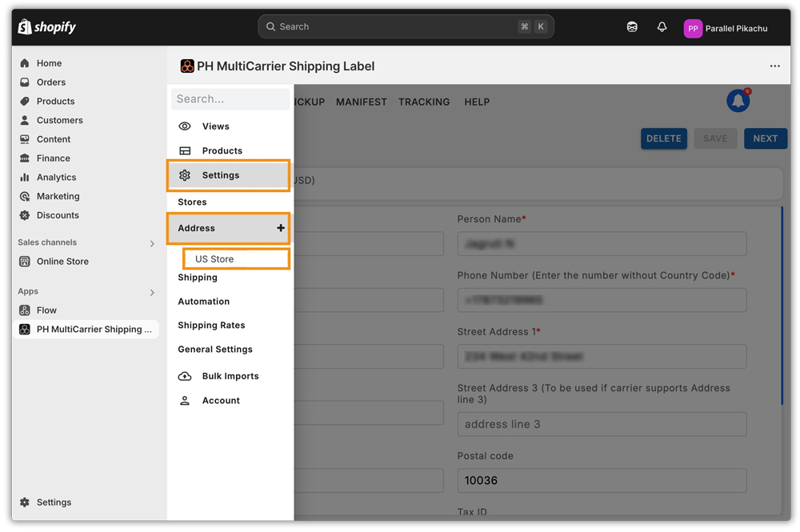This screenshot has height=532, width=800.
Task: Click the Products tag icon in Shopify sidebar
Action: 25,101
